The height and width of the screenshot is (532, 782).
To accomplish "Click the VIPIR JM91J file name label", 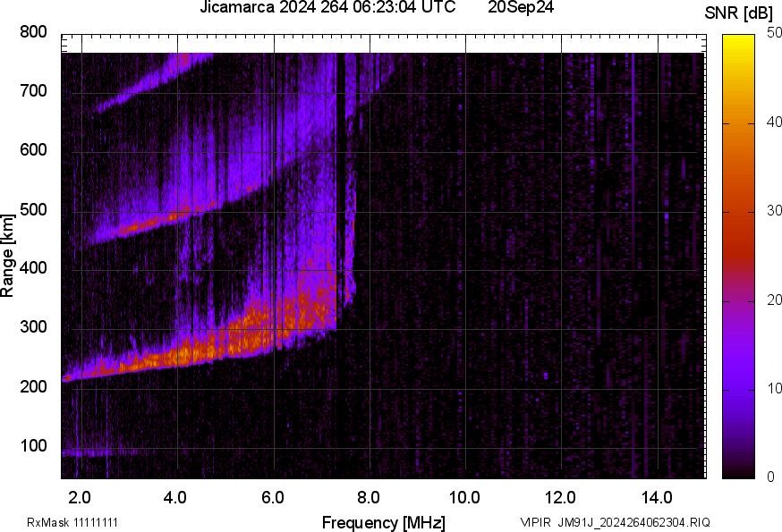I will tap(615, 522).
